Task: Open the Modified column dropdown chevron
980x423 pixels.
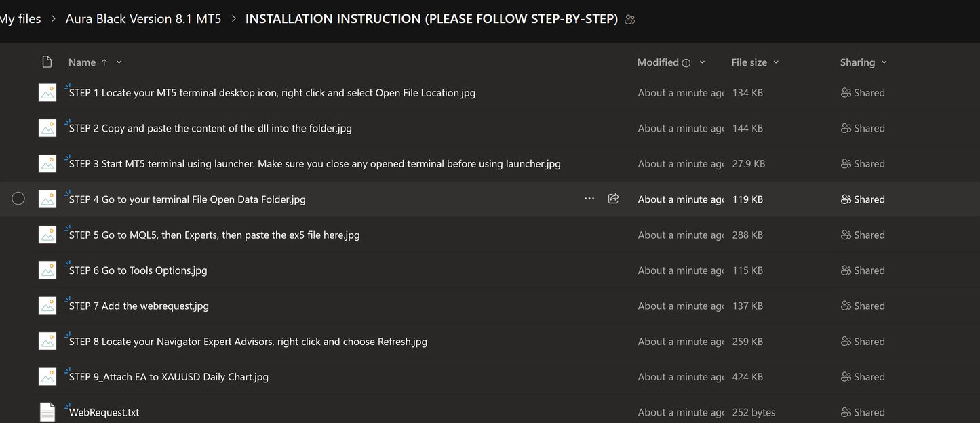Action: click(x=702, y=62)
